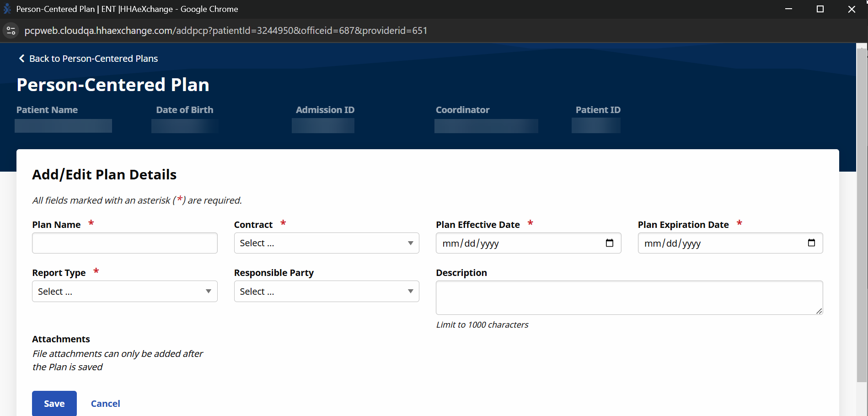Viewport: 868px width, 416px height.
Task: Maximize the Chrome window
Action: click(820, 9)
